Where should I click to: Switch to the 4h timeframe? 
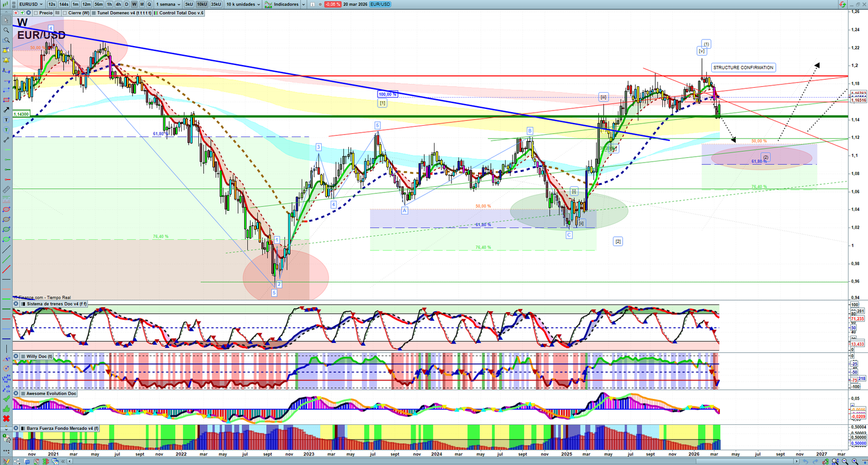(118, 4)
